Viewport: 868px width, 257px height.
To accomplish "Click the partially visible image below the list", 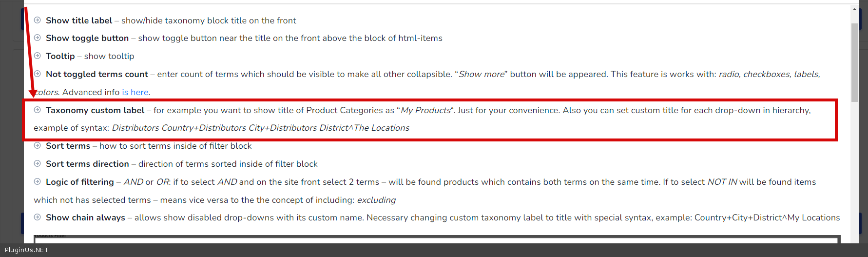I will [x=437, y=239].
